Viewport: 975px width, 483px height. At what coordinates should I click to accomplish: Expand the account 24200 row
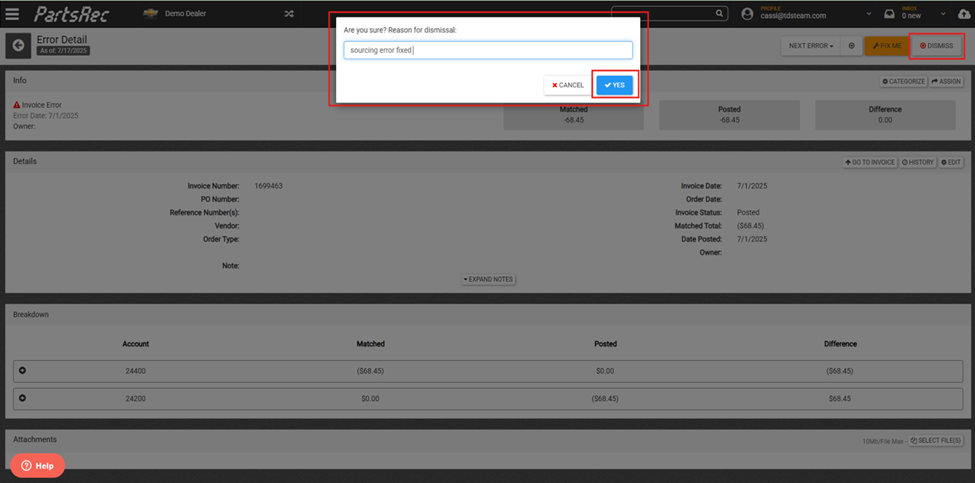(x=22, y=398)
